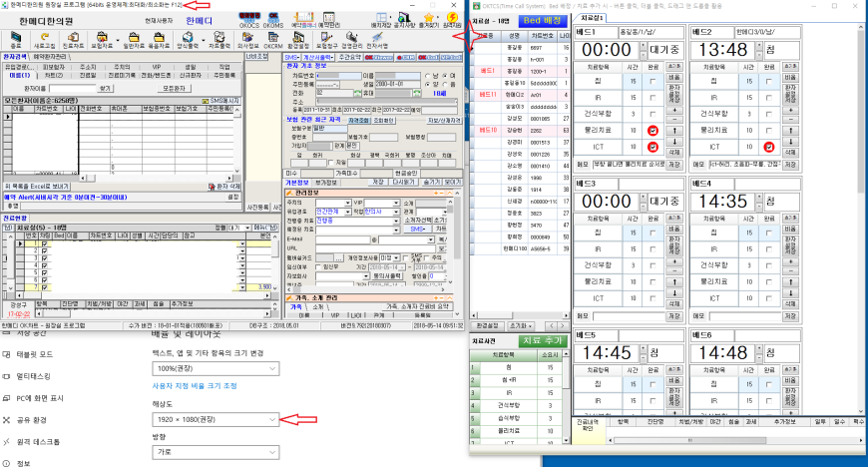The width and height of the screenshot is (868, 467).
Task: Open the 해상도 1920 × 1080 dropdown
Action: tap(216, 419)
